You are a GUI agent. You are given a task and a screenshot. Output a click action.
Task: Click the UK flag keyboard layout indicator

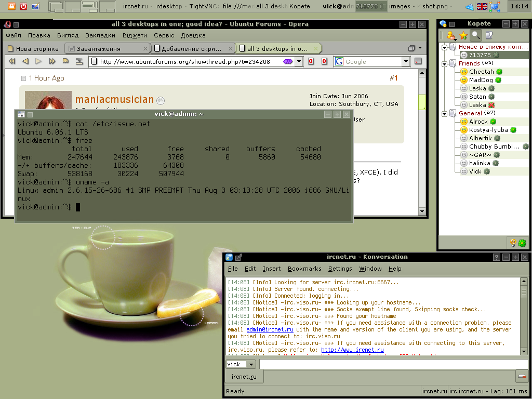click(482, 6)
